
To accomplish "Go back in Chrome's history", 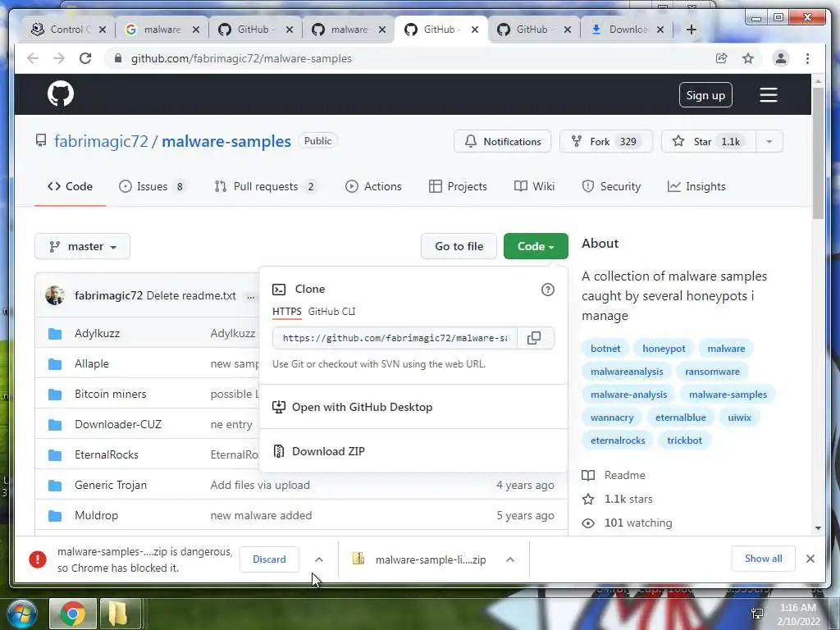I will 33,58.
